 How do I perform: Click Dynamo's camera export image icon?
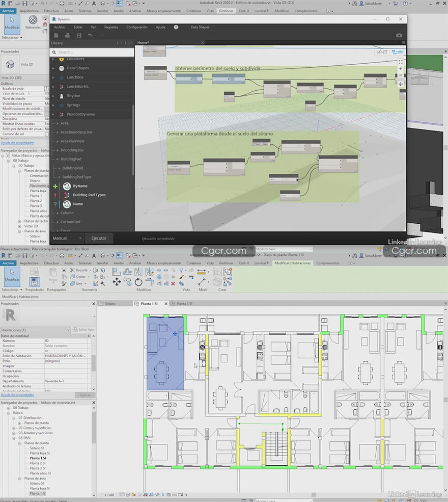[x=399, y=35]
